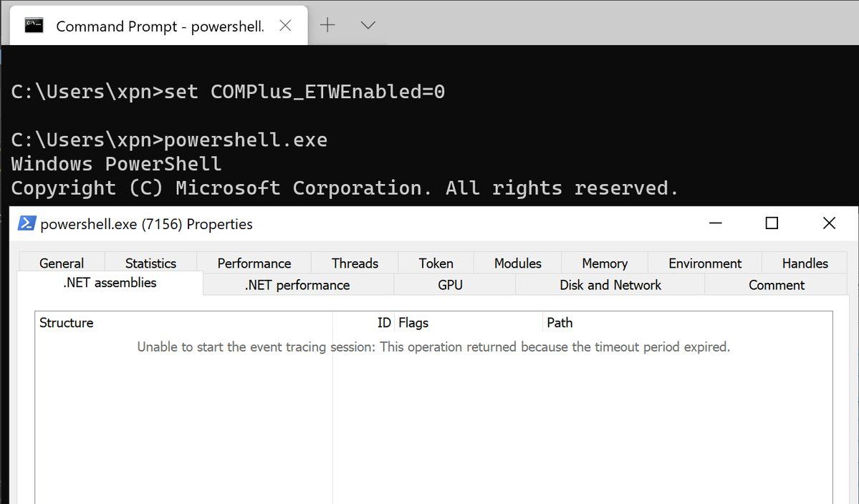Select the Threads tab
The width and height of the screenshot is (859, 504).
(355, 263)
